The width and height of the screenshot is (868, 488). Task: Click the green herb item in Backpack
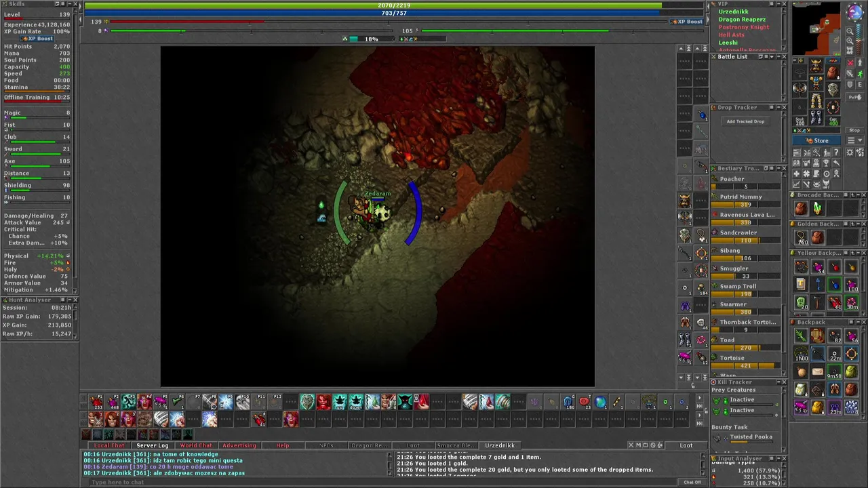(x=801, y=335)
